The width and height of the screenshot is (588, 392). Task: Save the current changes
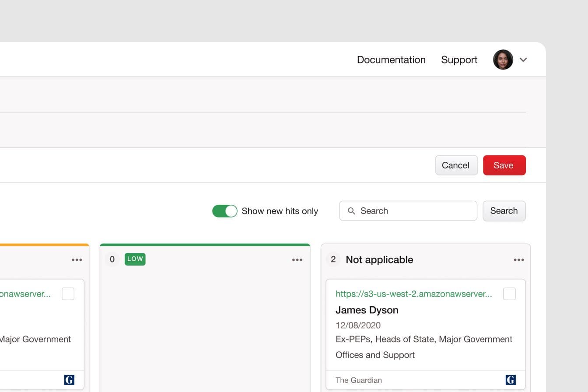(x=504, y=165)
